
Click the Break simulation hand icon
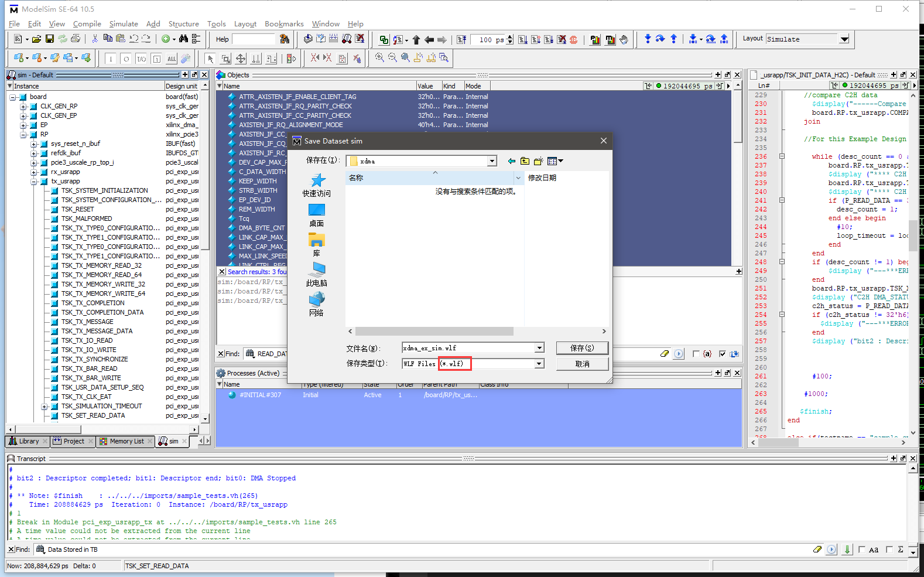pos(624,40)
